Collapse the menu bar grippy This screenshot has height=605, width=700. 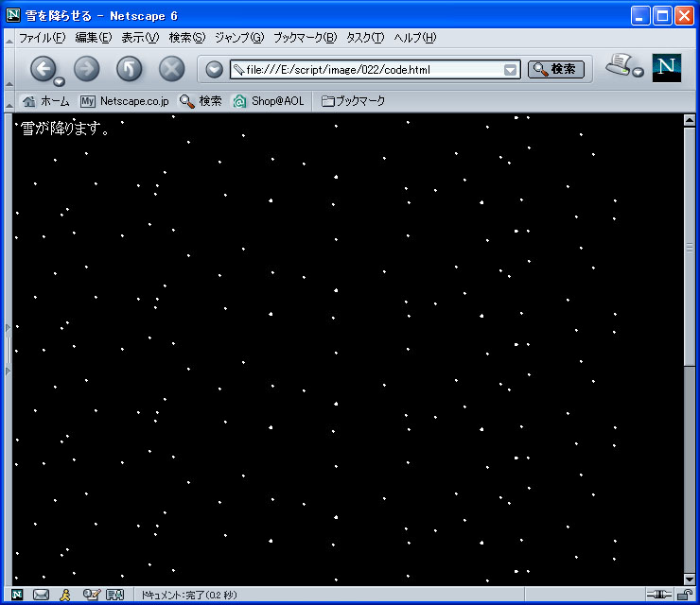9,39
